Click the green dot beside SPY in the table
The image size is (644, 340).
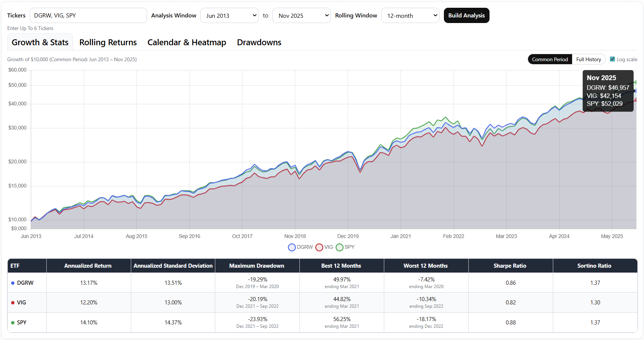coord(12,323)
